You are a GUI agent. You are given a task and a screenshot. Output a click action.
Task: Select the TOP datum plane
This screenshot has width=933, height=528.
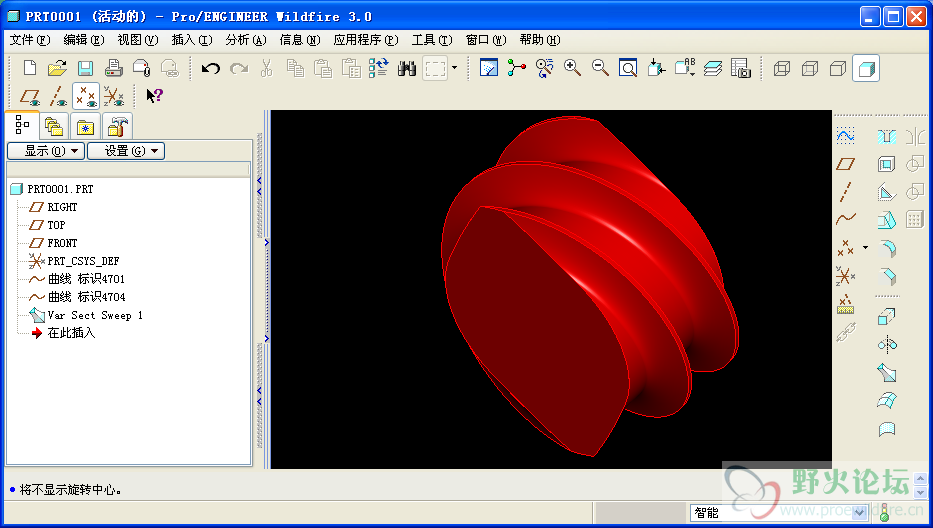pyautogui.click(x=56, y=225)
